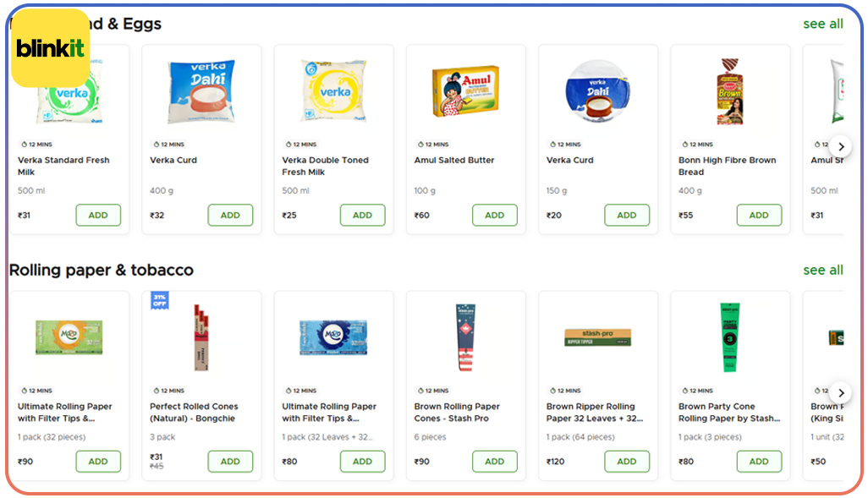Screen dimensions: 868x498
Task: Open Brown Party Cone Rolling Paper title
Action: [x=728, y=413]
